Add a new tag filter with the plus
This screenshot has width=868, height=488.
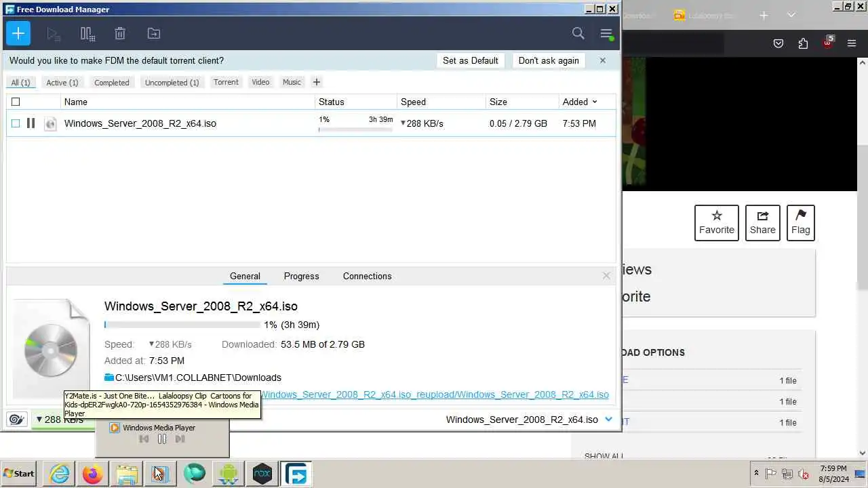(x=316, y=82)
